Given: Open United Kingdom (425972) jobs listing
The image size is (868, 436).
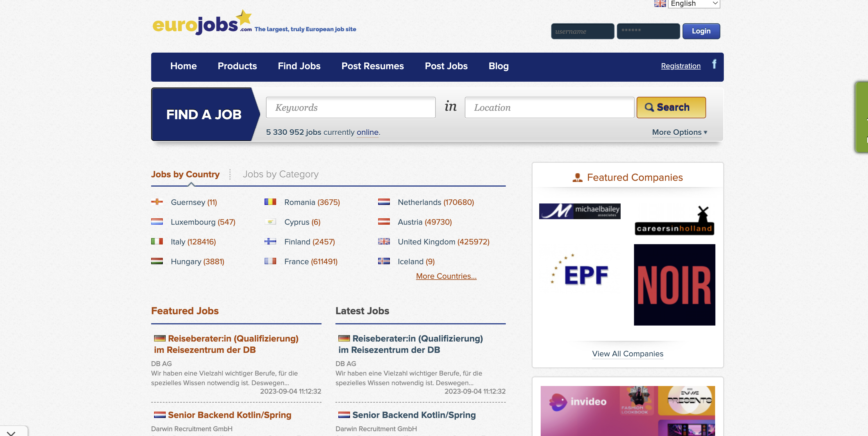Looking at the screenshot, I should 443,242.
